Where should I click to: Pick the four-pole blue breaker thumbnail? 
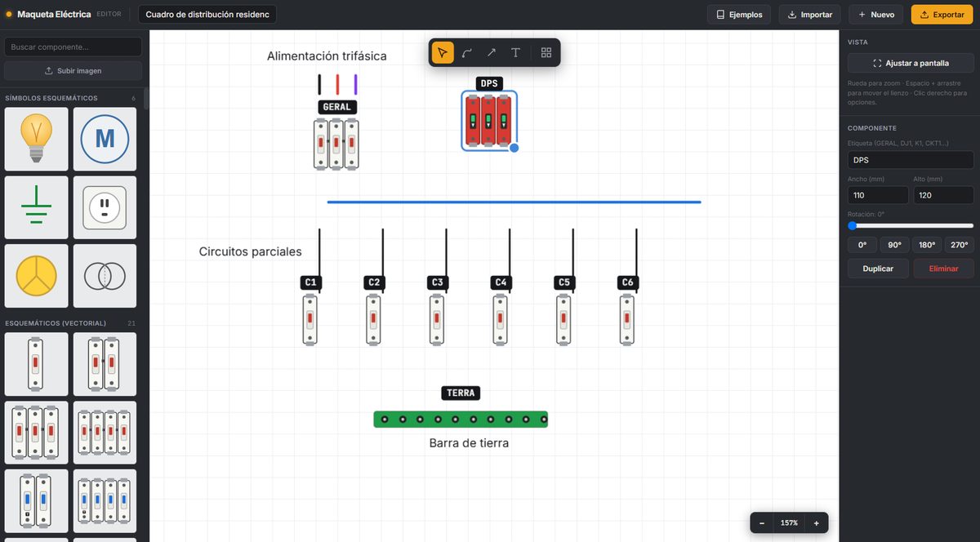click(105, 500)
